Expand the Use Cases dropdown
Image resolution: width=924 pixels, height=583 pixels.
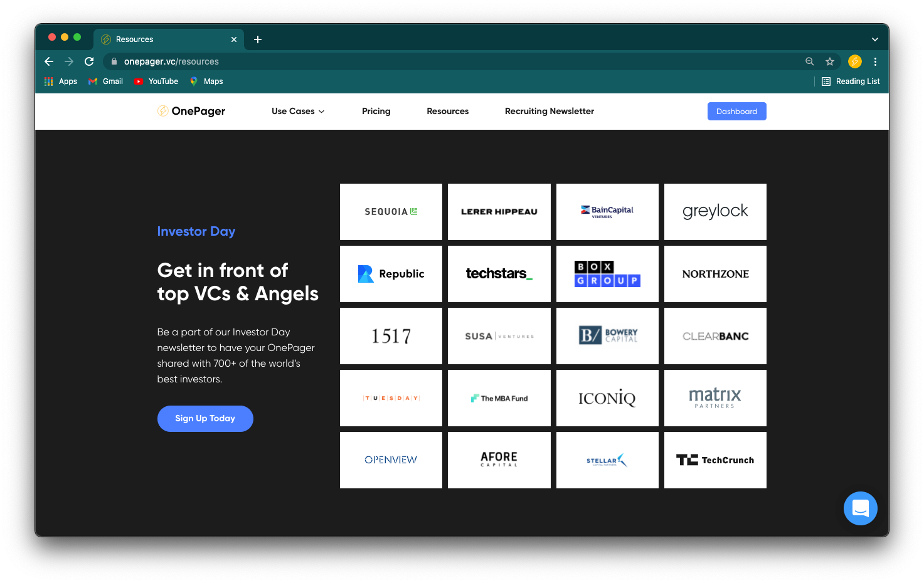298,111
